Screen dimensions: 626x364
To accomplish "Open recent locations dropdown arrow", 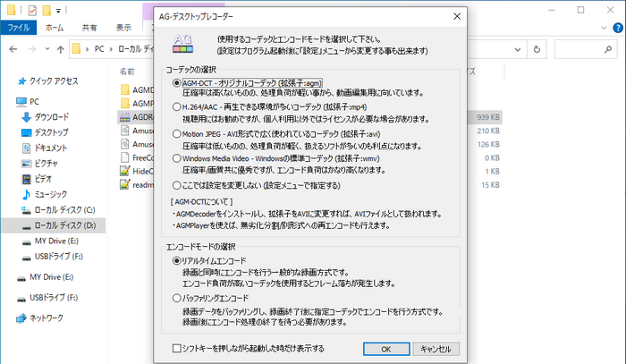I will pyautogui.click(x=47, y=49).
